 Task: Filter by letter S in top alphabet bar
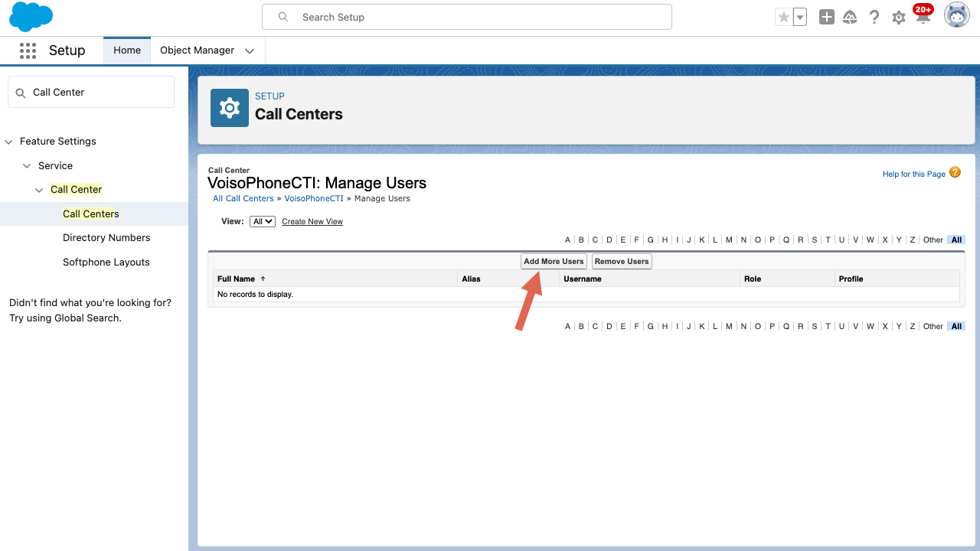tap(815, 240)
